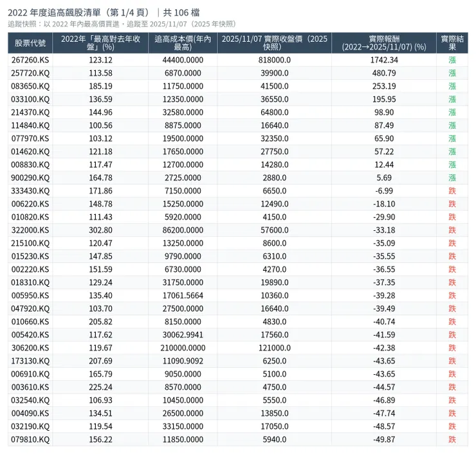Click the percentage value 185.19

tap(100, 86)
